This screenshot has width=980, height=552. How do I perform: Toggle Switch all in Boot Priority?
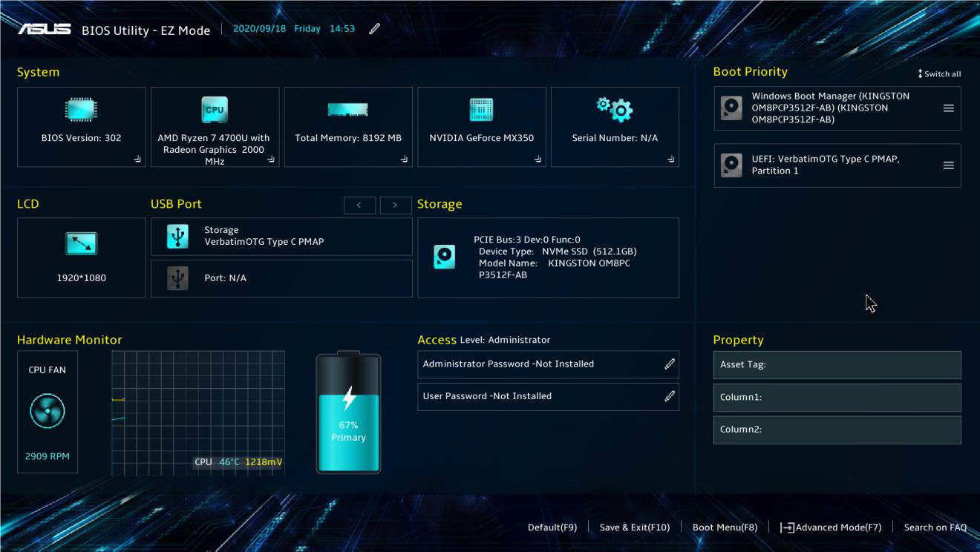pos(940,73)
